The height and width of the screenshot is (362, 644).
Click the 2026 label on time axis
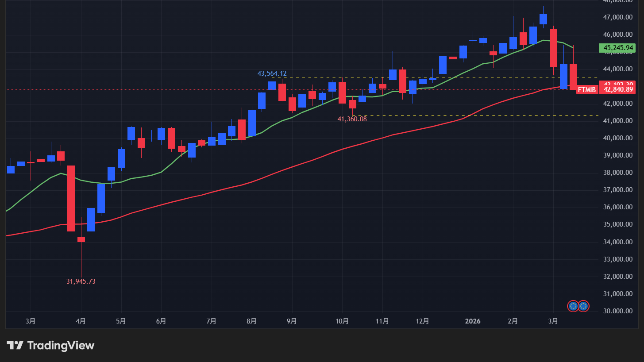coord(473,320)
